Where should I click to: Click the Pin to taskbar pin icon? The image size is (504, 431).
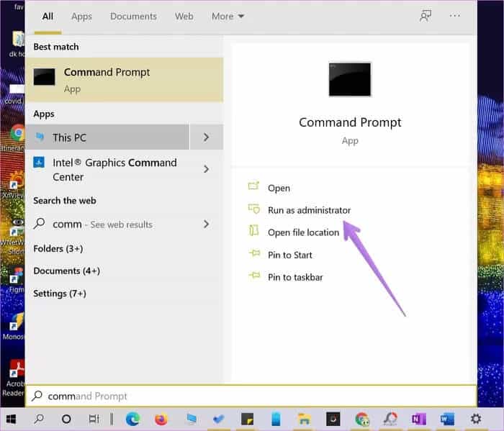254,276
